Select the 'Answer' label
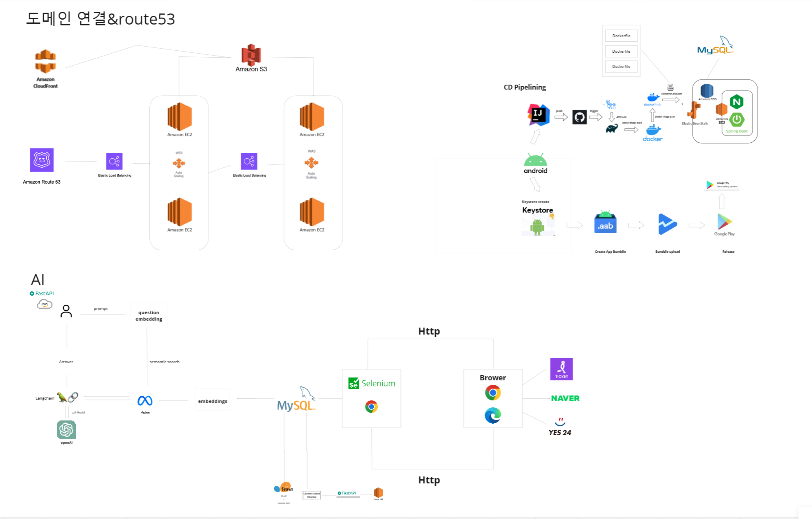This screenshot has height=519, width=812. coord(66,362)
